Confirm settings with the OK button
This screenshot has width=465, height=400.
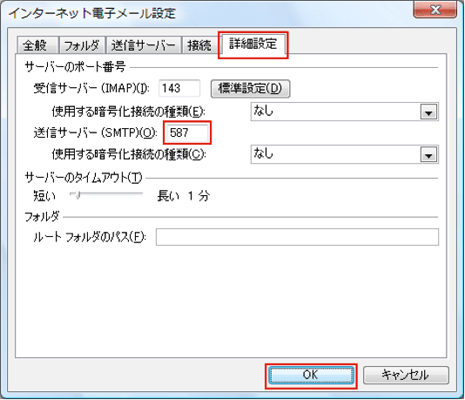[x=311, y=375]
